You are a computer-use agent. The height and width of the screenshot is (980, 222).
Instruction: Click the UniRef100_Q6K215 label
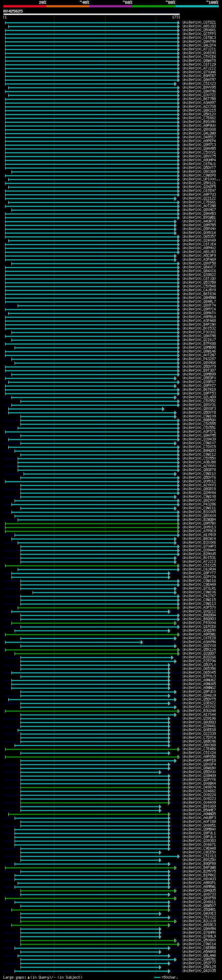(199, 110)
